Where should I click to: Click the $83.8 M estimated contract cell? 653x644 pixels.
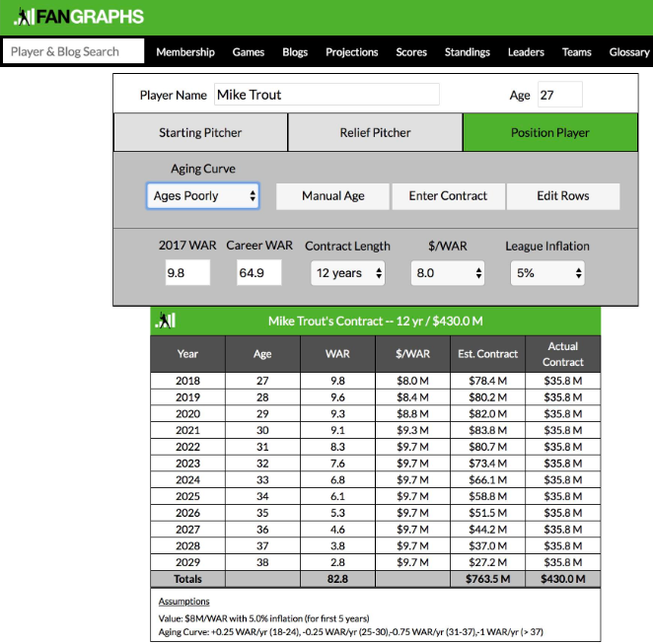point(487,430)
